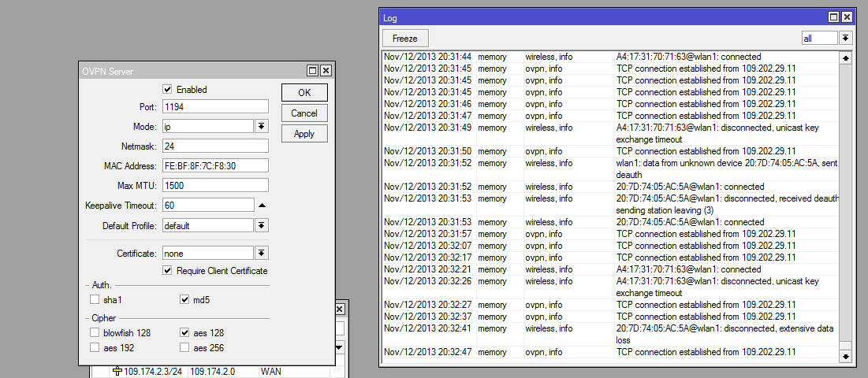Click the Port field showing 1194

coord(215,106)
